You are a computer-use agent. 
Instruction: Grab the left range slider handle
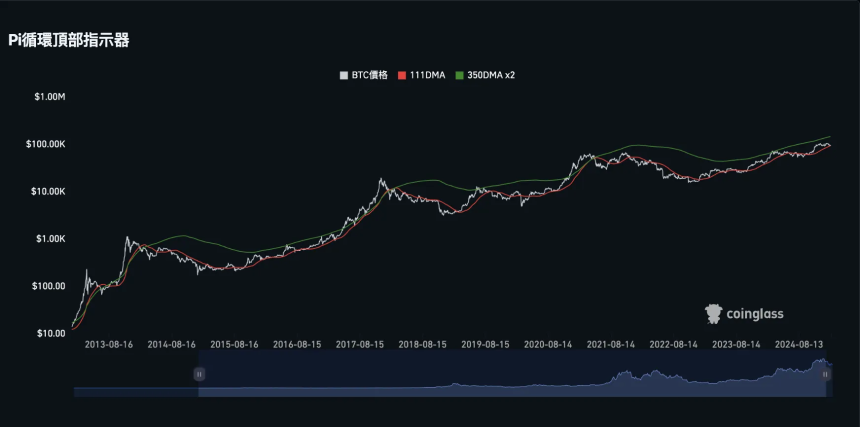[x=199, y=374]
